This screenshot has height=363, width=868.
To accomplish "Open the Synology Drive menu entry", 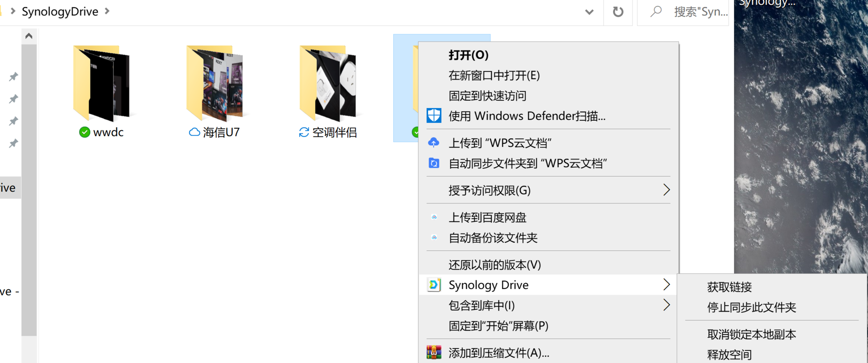I will [548, 285].
